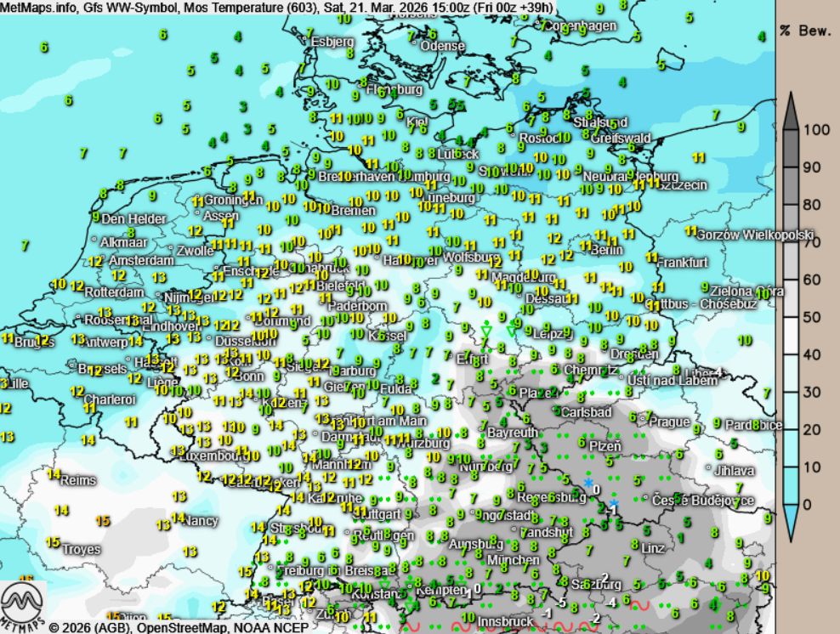Select the Reims city label
The width and height of the screenshot is (840, 634).
coord(78,480)
